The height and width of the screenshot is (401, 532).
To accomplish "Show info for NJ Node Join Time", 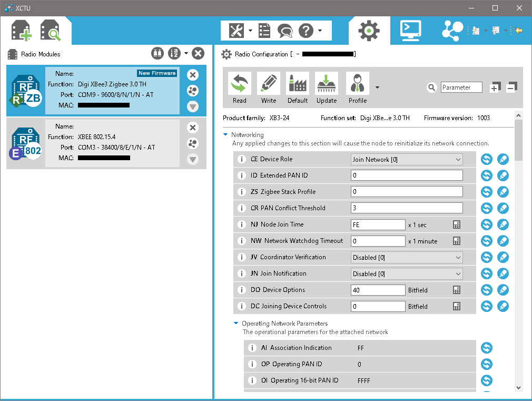I will tap(242, 224).
